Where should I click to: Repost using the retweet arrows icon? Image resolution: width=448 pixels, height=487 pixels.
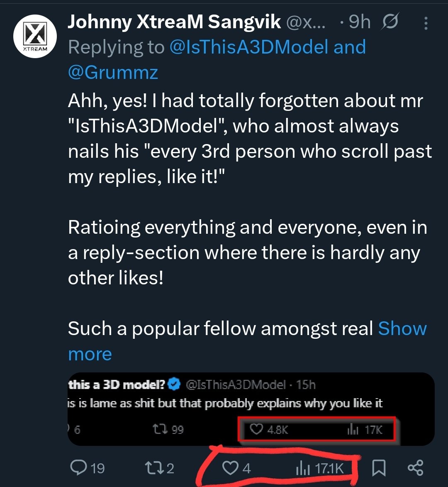coord(154,468)
